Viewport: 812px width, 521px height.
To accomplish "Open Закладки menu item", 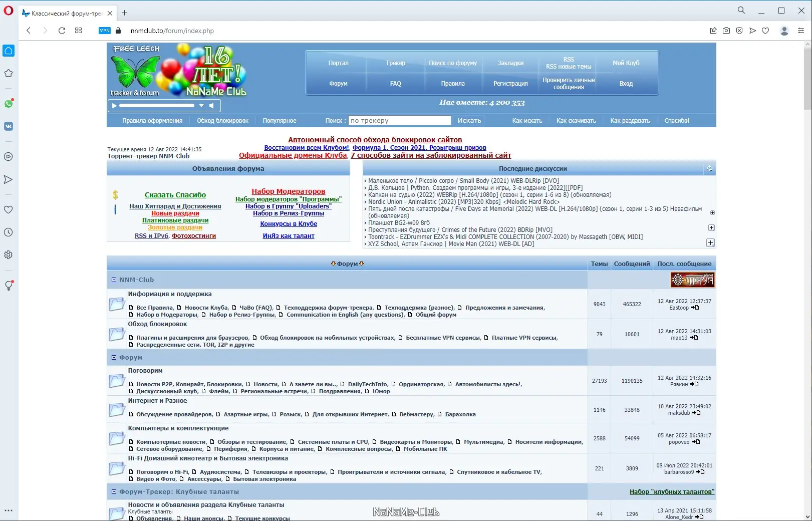I will coord(510,63).
